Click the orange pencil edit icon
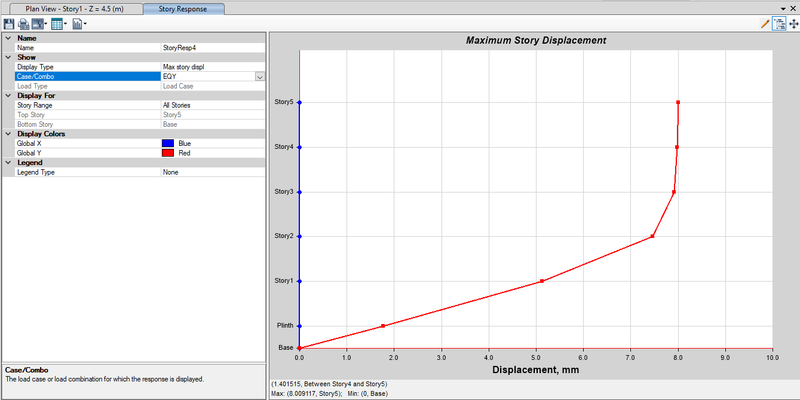This screenshot has height=400, width=800. (765, 23)
